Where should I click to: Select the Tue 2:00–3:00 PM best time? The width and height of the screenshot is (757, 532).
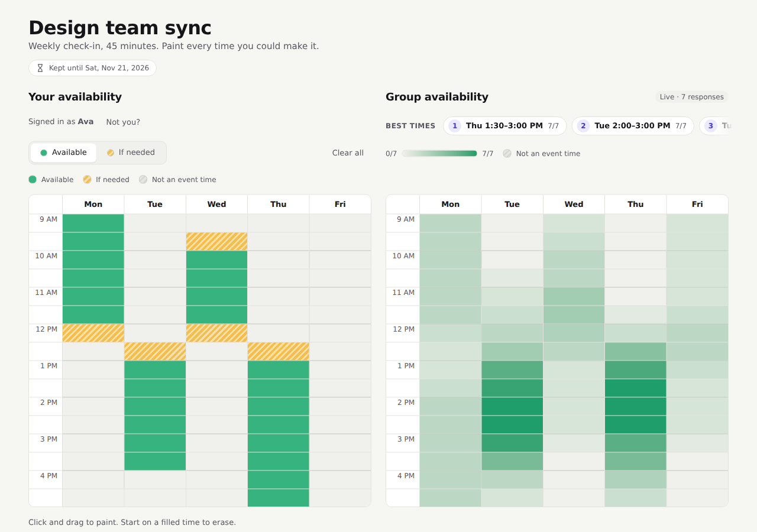(x=633, y=126)
